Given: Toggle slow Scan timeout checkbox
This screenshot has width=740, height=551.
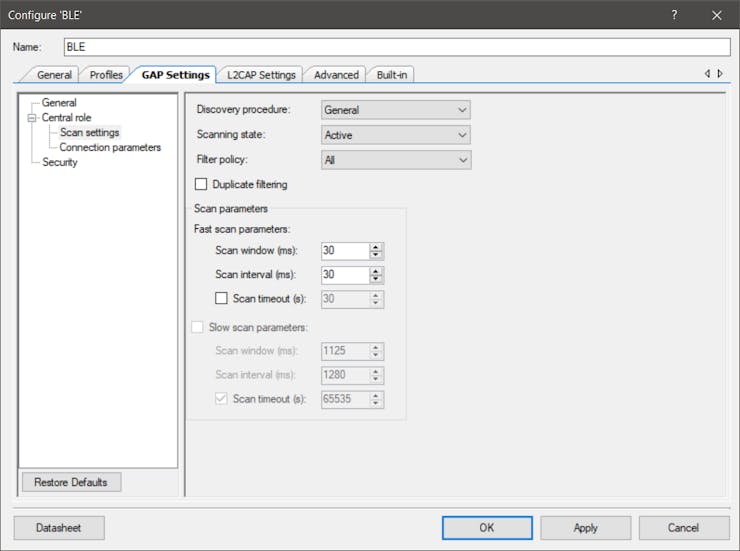Looking at the screenshot, I should (221, 399).
